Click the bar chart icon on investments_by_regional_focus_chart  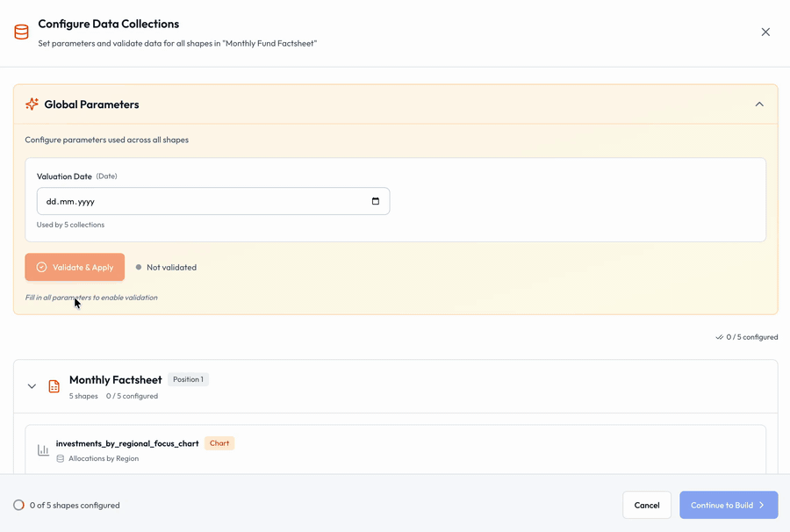(x=43, y=449)
